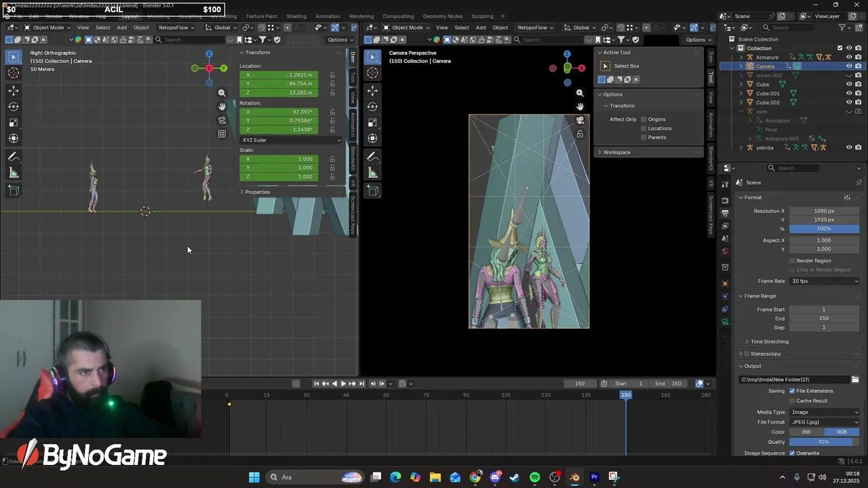Open Blender from the Windows taskbar

click(x=574, y=477)
